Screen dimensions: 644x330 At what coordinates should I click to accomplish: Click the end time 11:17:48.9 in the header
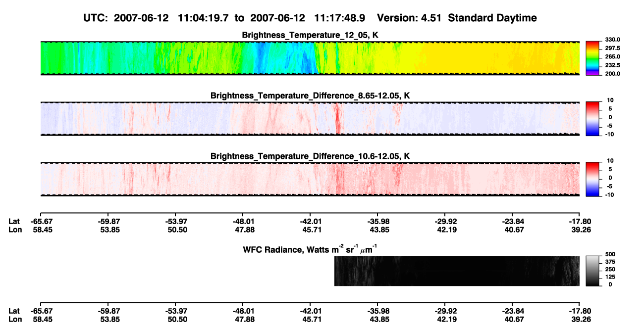coord(340,18)
